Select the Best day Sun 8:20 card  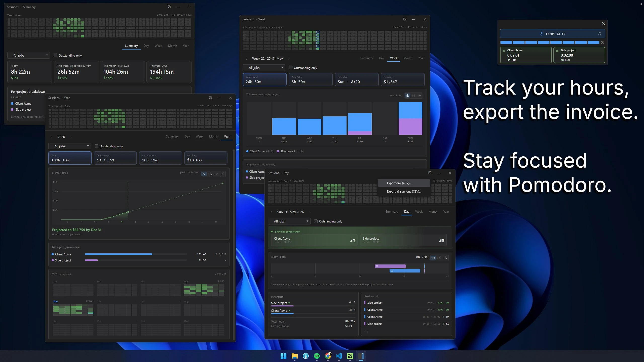(357, 79)
